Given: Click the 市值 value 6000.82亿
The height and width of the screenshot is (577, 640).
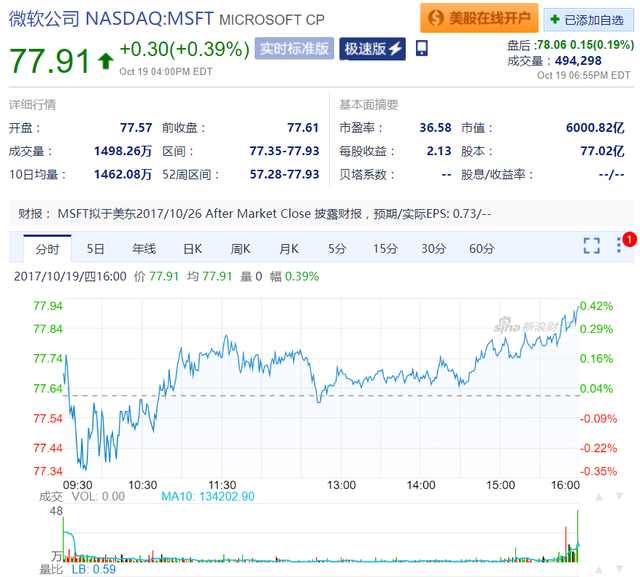Looking at the screenshot, I should [x=595, y=128].
